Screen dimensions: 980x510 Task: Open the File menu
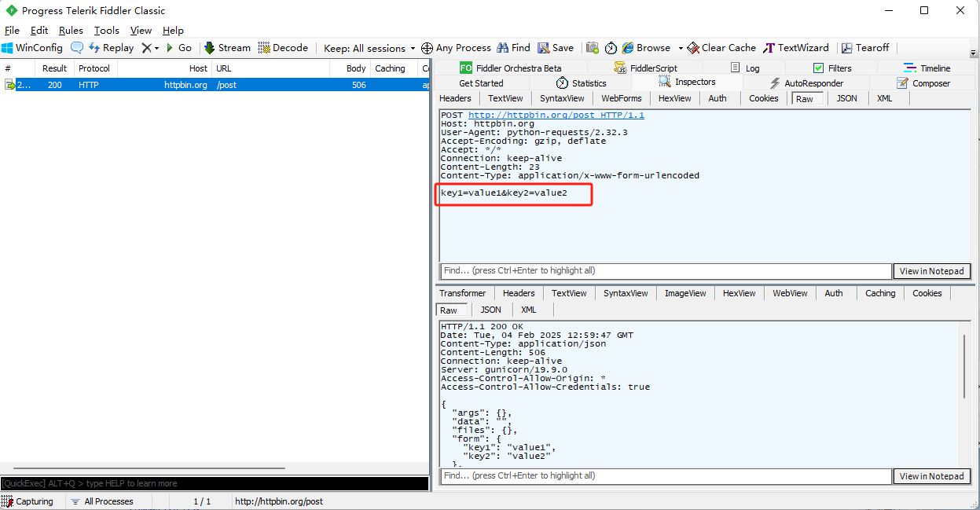point(12,31)
